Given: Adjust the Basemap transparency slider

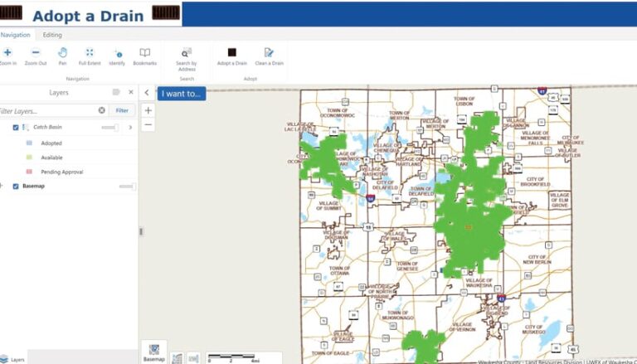Looking at the screenshot, I should [127, 187].
